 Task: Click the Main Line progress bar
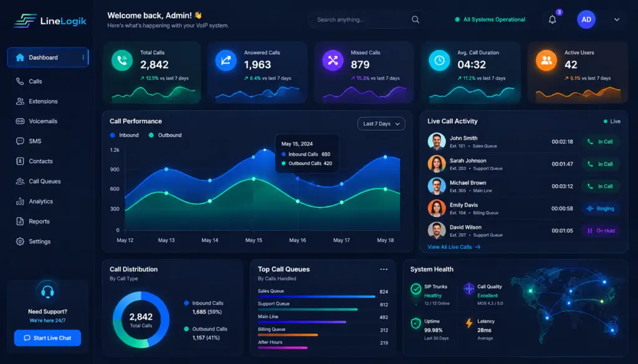tap(302, 322)
